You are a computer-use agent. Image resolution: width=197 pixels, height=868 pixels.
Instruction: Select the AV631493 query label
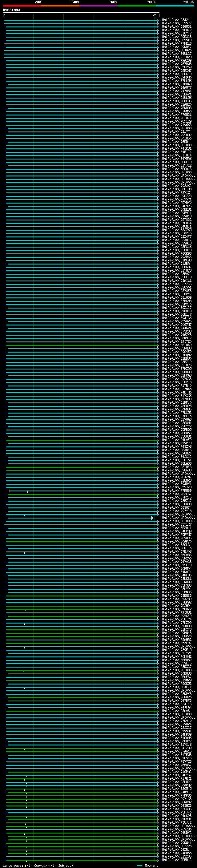tap(11, 10)
